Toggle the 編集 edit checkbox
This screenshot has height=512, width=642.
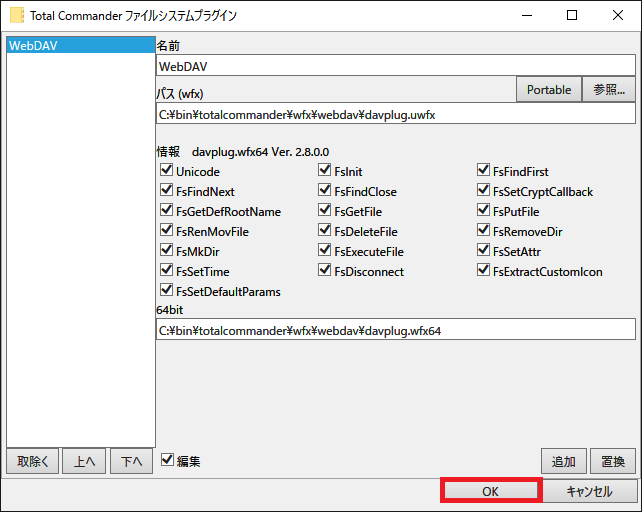[167, 460]
